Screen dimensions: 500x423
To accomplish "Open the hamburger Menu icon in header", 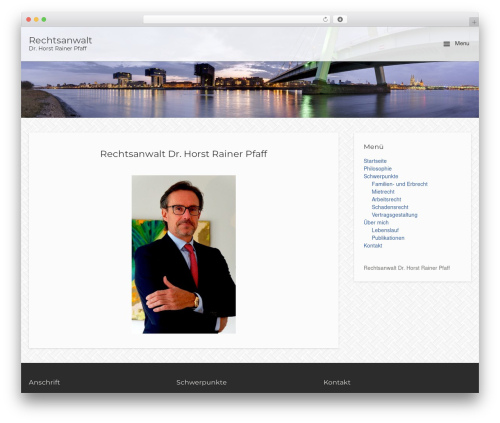I will 447,44.
